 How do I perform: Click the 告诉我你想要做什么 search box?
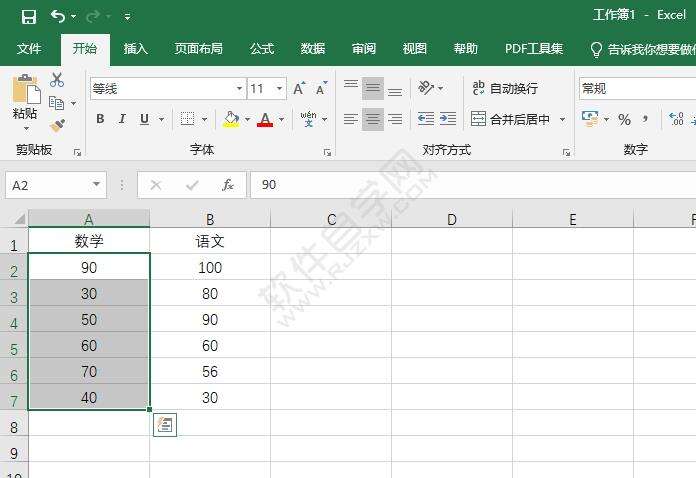pyautogui.click(x=643, y=49)
